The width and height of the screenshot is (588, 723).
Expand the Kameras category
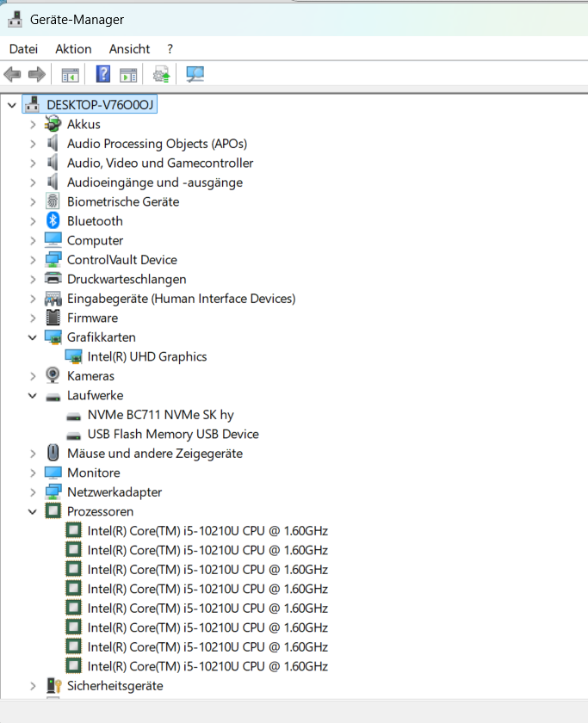tap(32, 376)
